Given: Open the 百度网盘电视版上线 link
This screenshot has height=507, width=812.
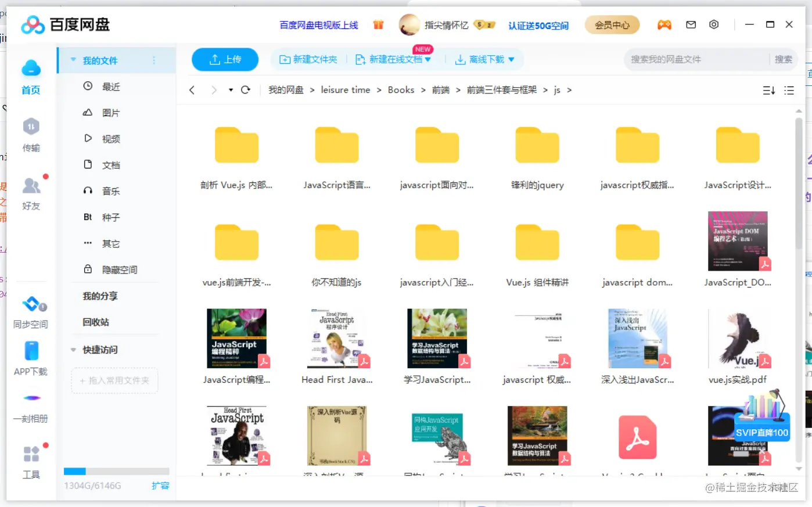Looking at the screenshot, I should coord(319,25).
